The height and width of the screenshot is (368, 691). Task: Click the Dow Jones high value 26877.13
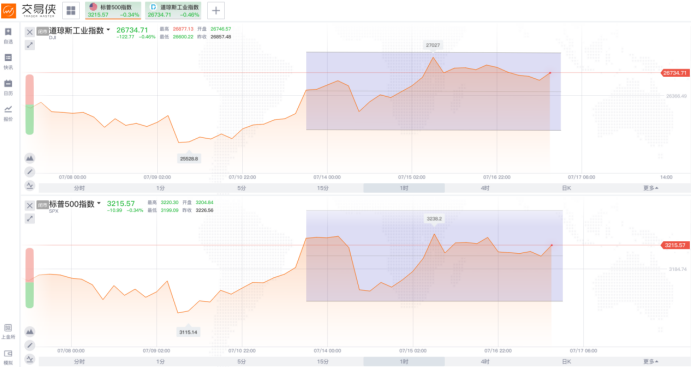(x=183, y=29)
